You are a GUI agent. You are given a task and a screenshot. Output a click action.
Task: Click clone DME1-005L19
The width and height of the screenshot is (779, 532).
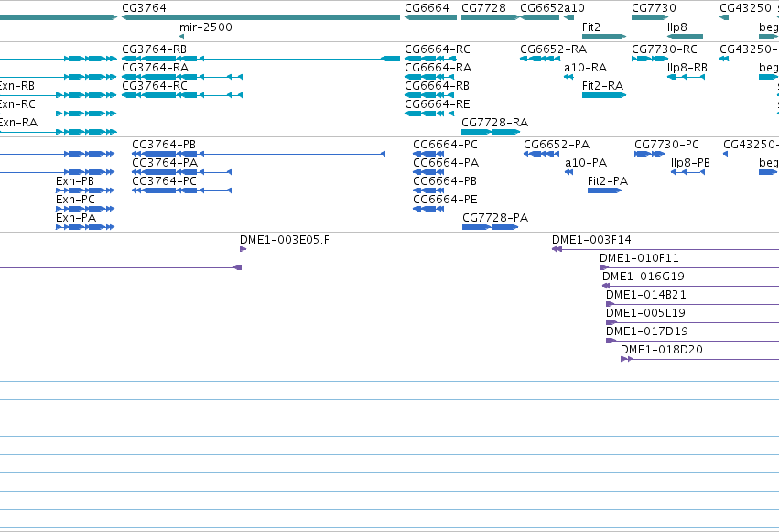pos(693,322)
